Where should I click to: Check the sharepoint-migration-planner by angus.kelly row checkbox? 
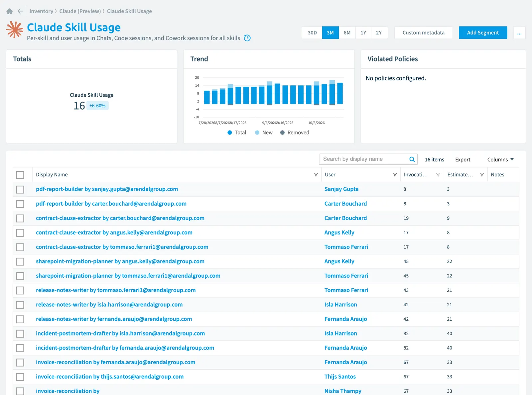coord(20,261)
